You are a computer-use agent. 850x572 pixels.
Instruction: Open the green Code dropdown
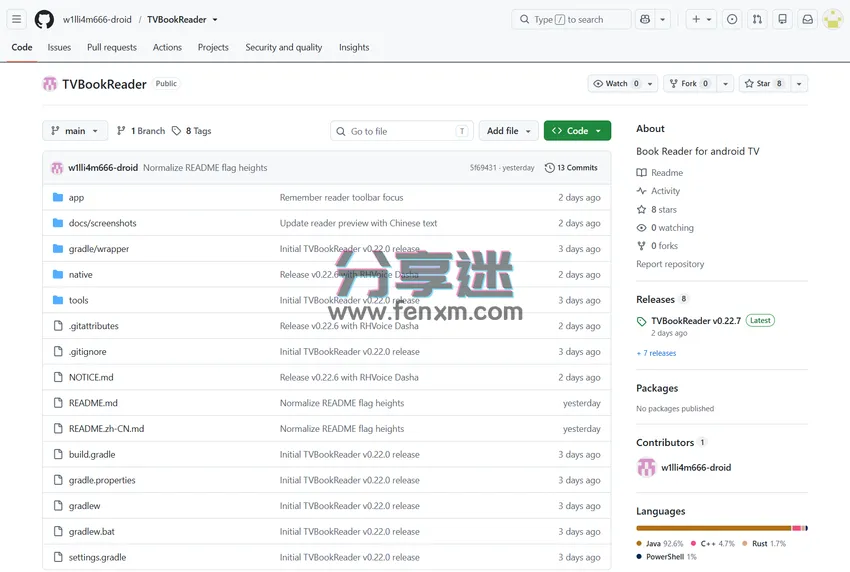click(x=577, y=131)
